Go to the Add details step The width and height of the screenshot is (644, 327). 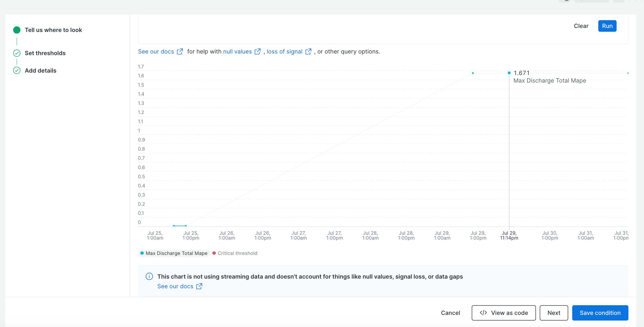41,70
